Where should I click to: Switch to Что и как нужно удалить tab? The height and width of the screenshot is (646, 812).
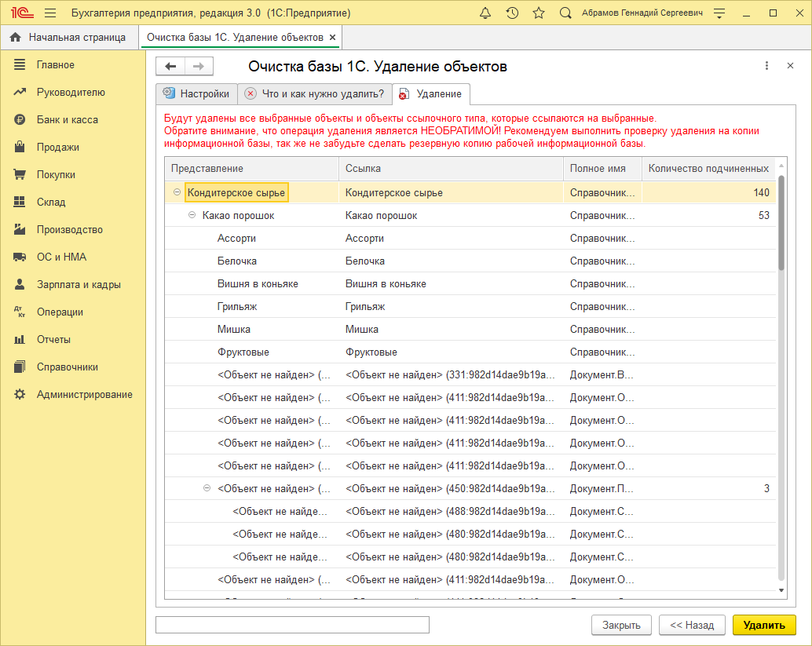click(315, 93)
